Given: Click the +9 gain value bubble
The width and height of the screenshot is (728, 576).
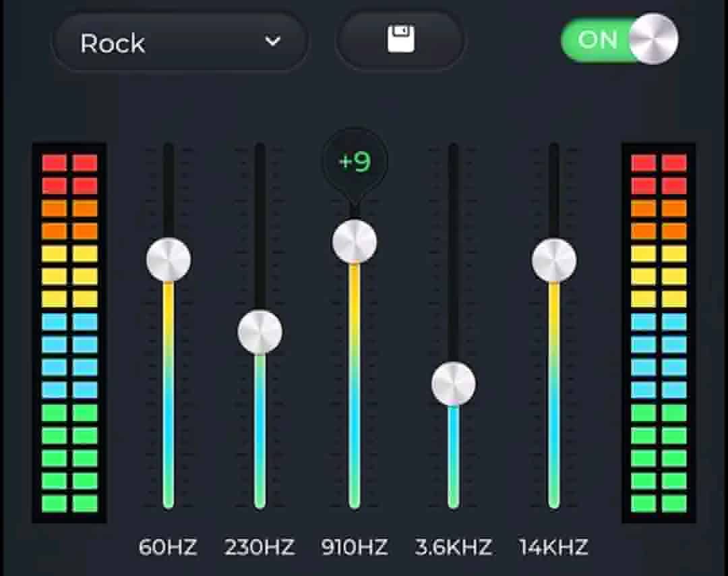Looking at the screenshot, I should [355, 162].
